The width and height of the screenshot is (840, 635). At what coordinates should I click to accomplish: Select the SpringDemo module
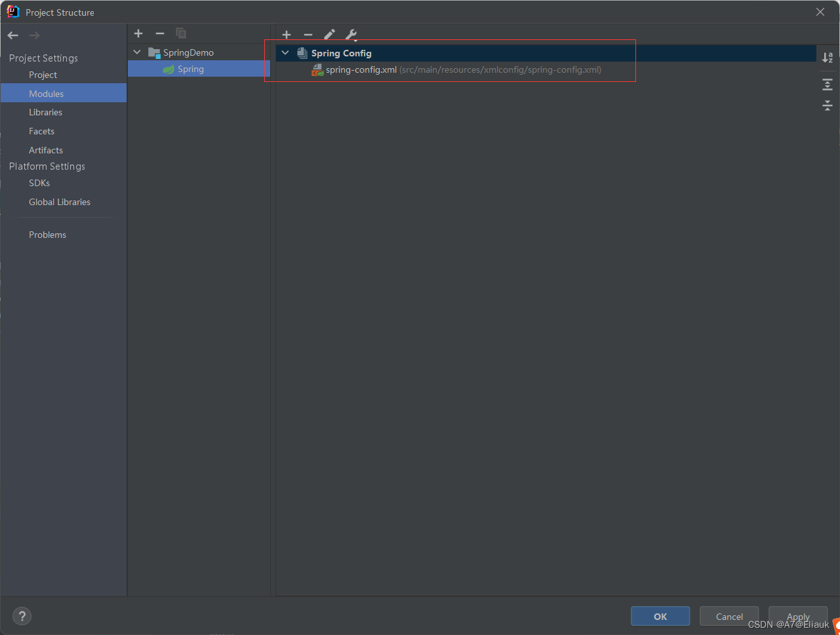coord(199,52)
